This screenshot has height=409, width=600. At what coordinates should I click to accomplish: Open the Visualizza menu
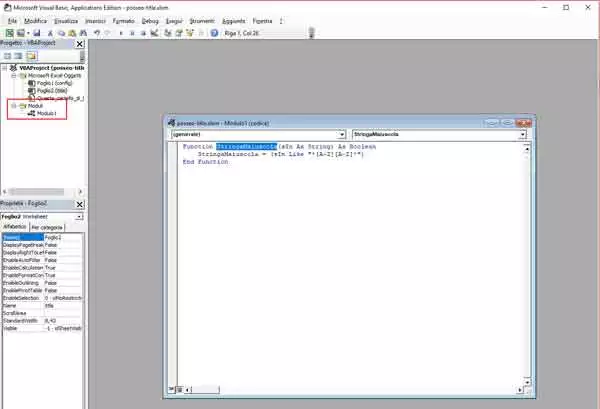66,21
